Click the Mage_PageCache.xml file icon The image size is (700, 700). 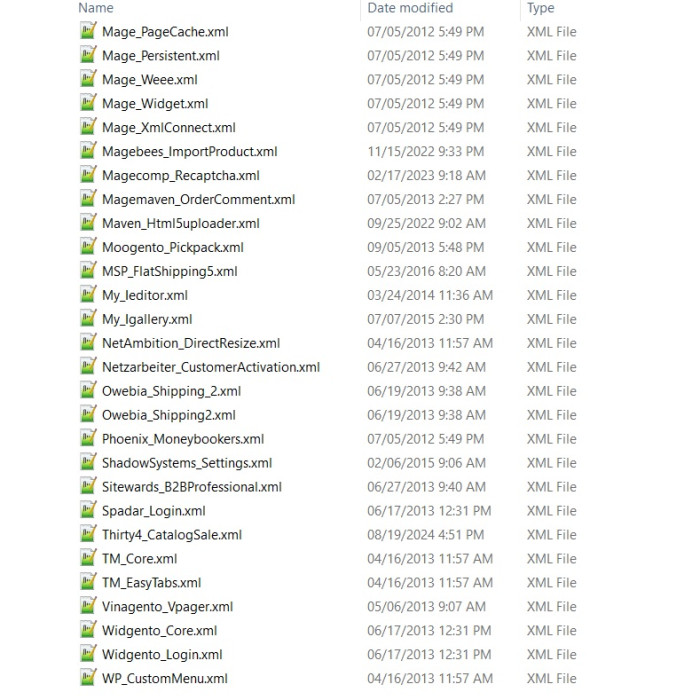click(x=88, y=32)
